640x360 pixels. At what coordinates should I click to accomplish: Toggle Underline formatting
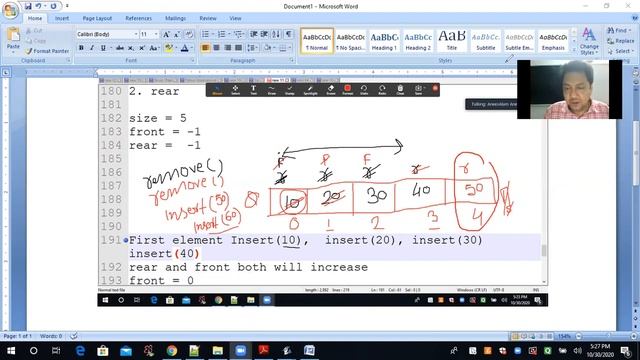103,48
